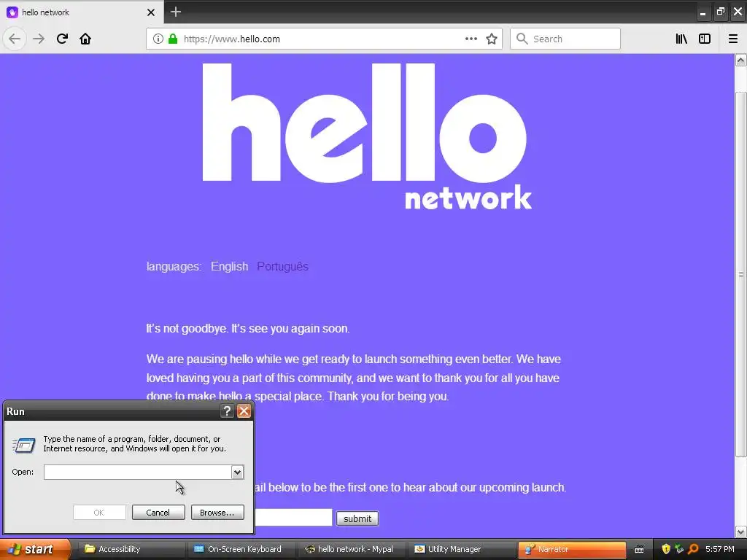Switch to hello network - Mypal taskbar item

click(352, 549)
